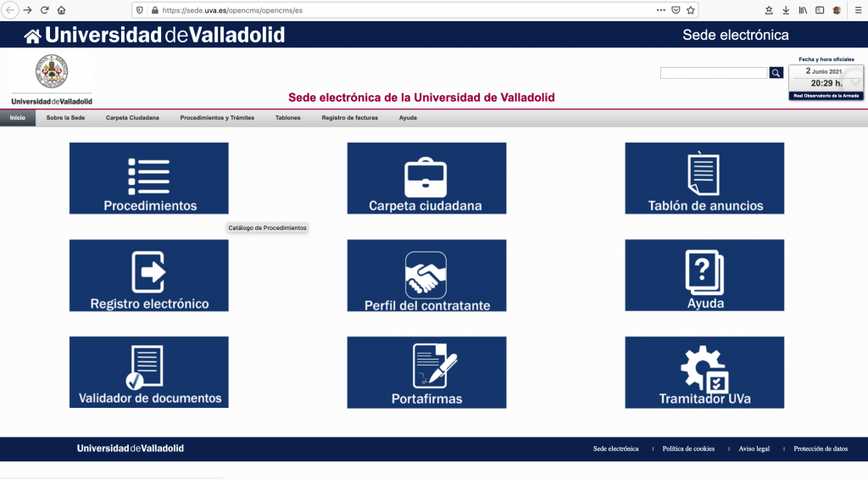868x480 pixels.
Task: Open the Política de cookies footer link
Action: tap(688, 449)
